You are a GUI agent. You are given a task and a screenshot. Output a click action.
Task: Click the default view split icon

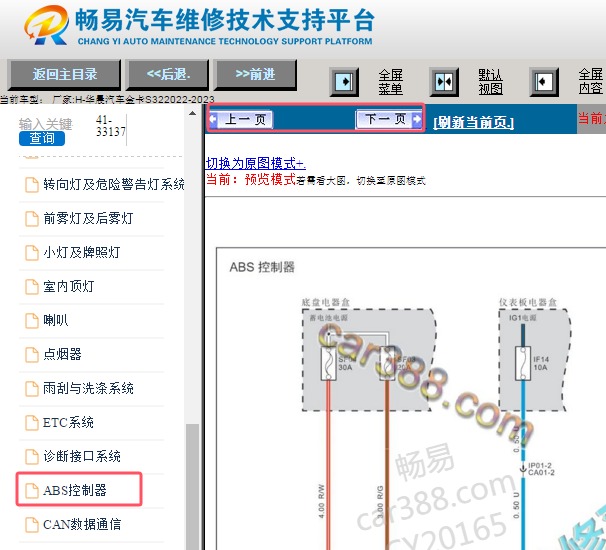(x=444, y=82)
